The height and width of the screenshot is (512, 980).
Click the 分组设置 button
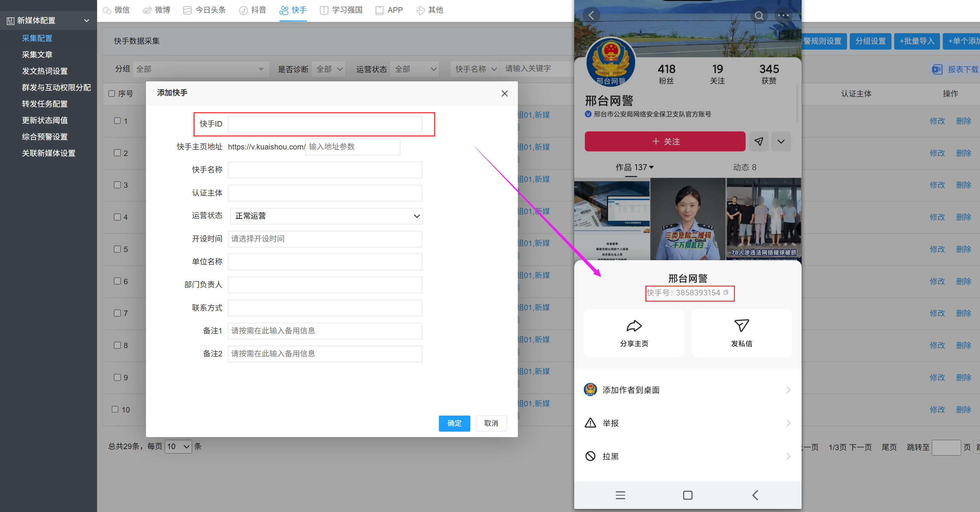(870, 41)
